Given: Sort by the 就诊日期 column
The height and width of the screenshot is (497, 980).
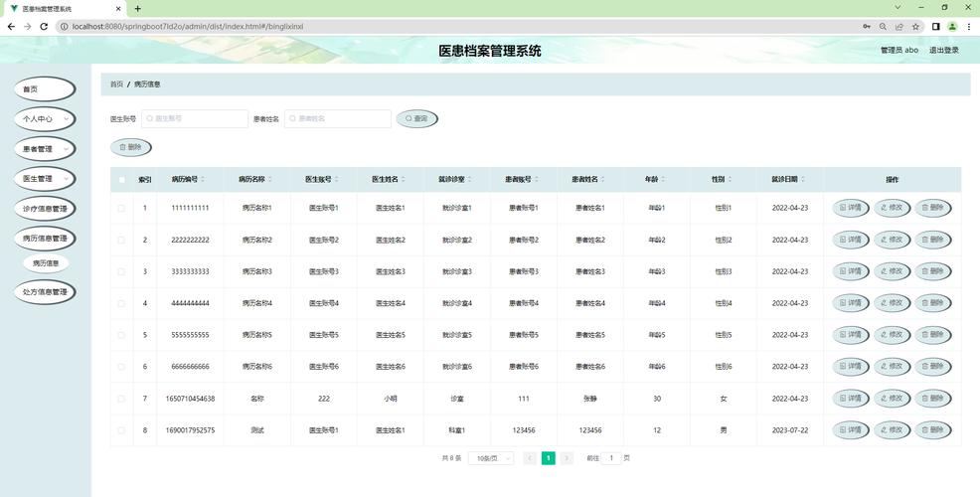Looking at the screenshot, I should click(789, 180).
